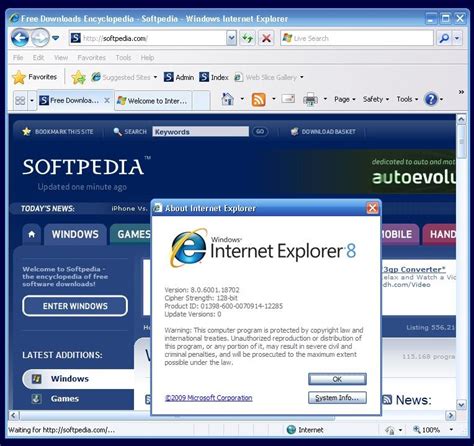Select the WINDOWS category tab
Viewport: 474px width, 446px height.
pyautogui.click(x=75, y=234)
